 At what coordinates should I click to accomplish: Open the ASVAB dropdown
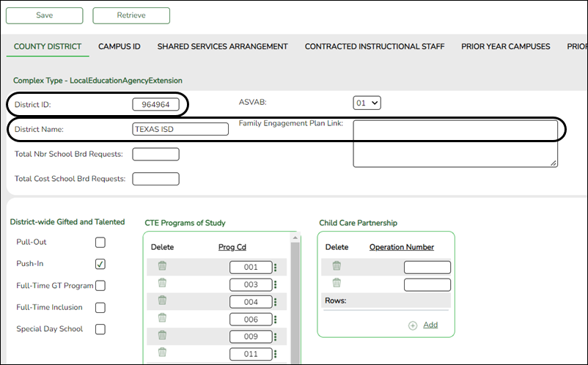pyautogui.click(x=367, y=103)
